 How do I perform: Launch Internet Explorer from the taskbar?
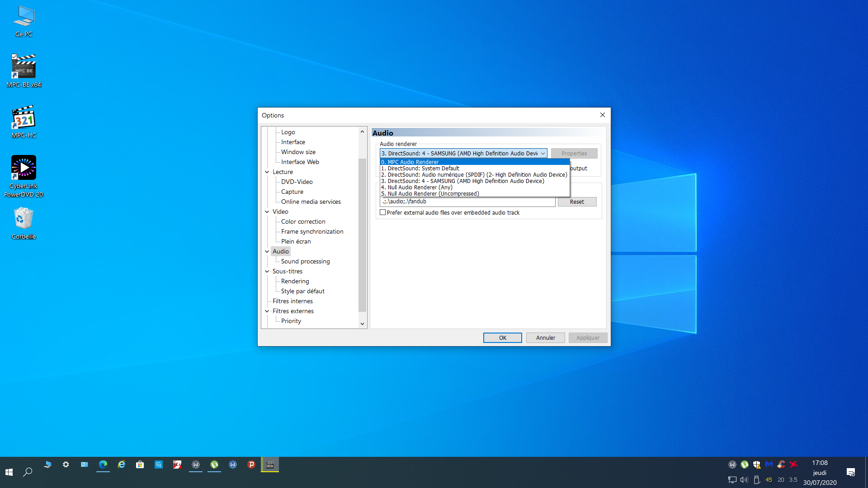point(122,465)
